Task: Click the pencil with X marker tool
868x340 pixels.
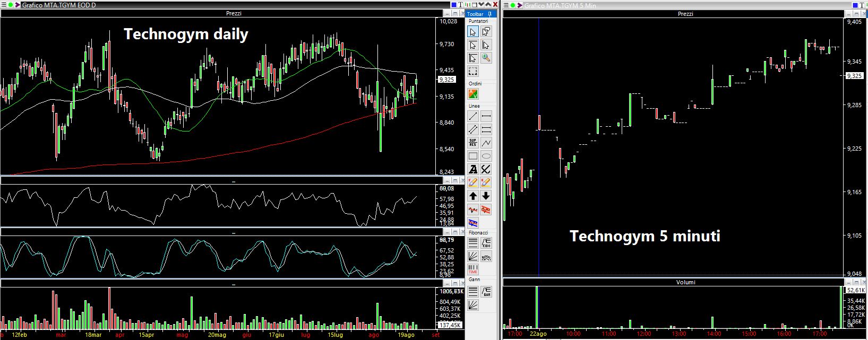Action: click(486, 182)
